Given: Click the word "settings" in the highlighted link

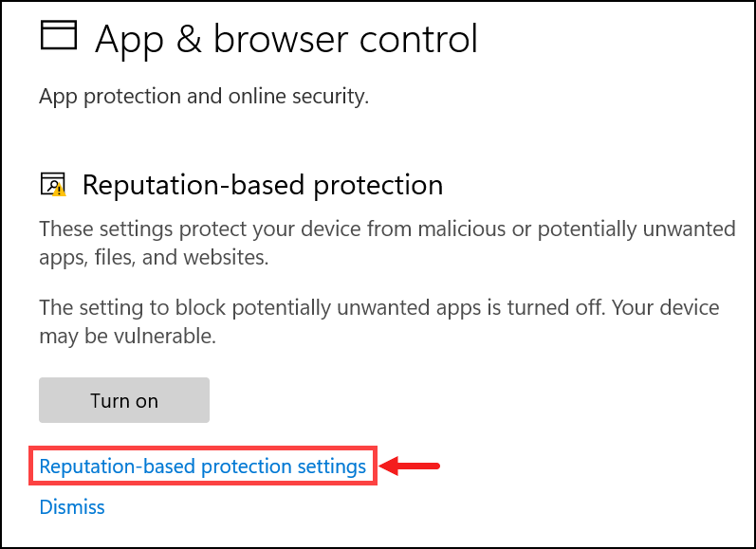Looking at the screenshot, I should click(x=333, y=467).
